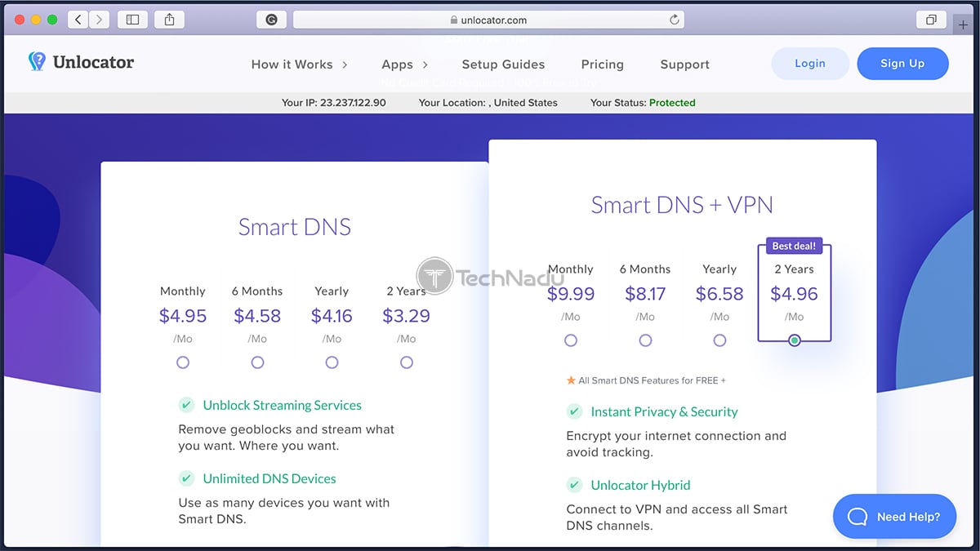Click checkmark icon beside Unlocator Hybrid
980x551 pixels.
pos(574,485)
